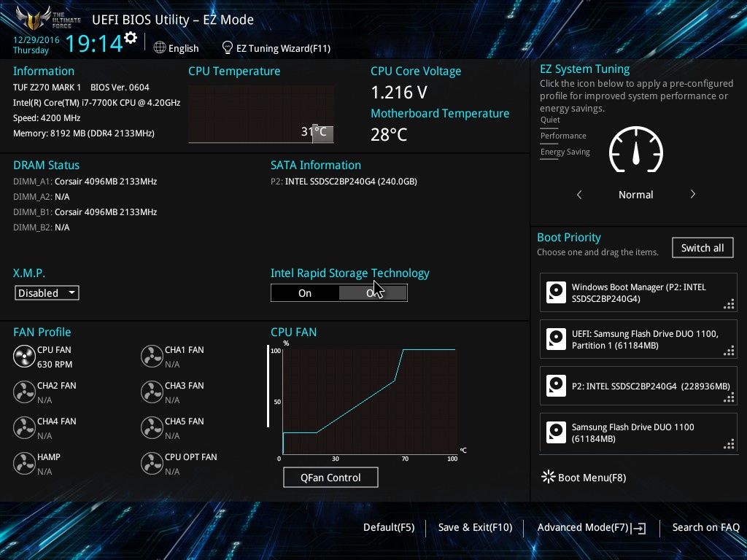Screen dimensions: 747x560
Task: Load Default(F5) settings
Action: click(389, 528)
